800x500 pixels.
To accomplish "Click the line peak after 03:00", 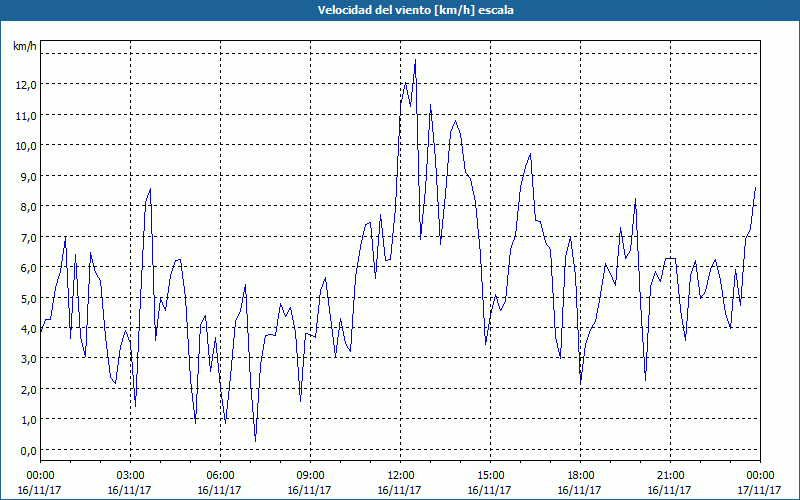I will pyautogui.click(x=150, y=189).
